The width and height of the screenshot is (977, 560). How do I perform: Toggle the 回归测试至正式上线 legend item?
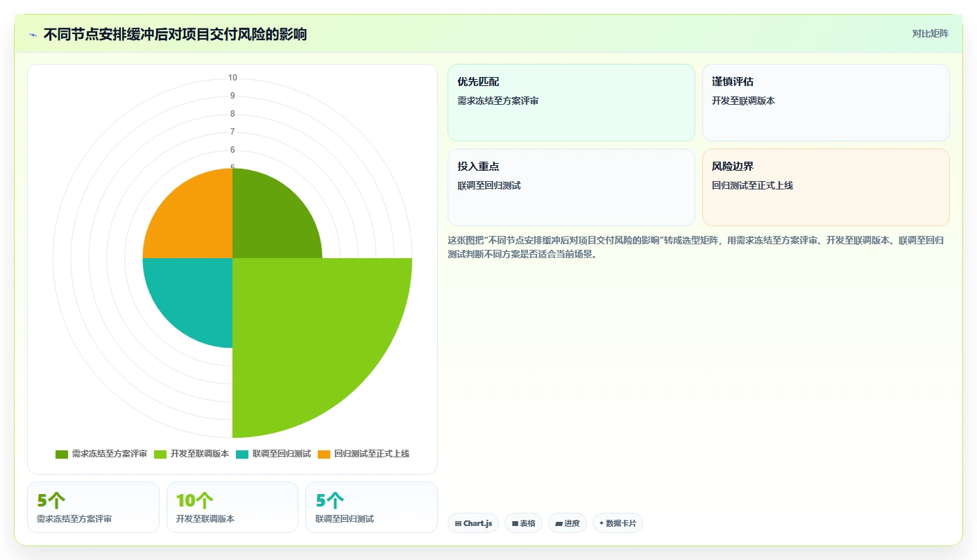364,454
